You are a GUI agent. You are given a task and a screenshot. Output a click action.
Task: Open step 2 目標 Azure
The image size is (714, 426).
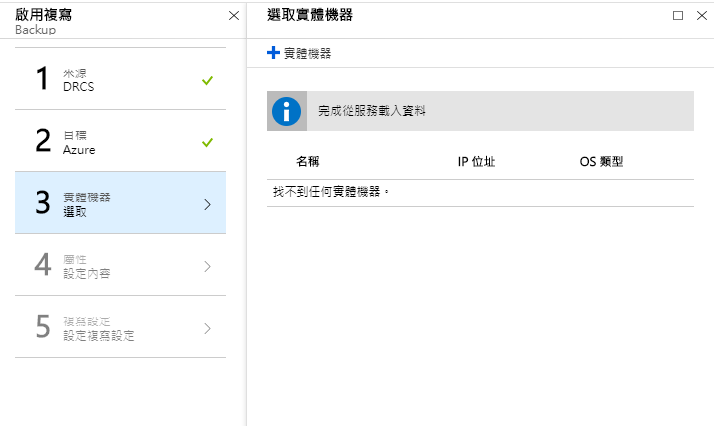pyautogui.click(x=120, y=141)
